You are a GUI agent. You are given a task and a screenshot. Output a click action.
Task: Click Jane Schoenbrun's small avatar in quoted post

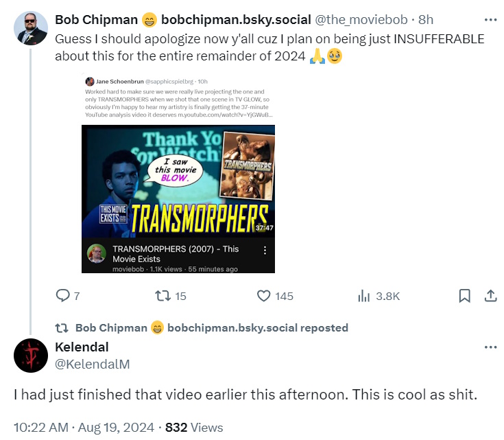(x=91, y=81)
